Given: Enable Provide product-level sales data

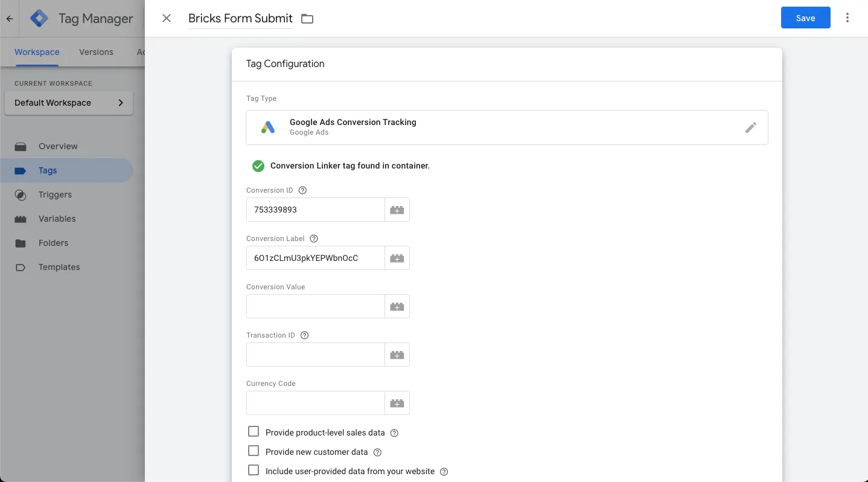Looking at the screenshot, I should [254, 431].
